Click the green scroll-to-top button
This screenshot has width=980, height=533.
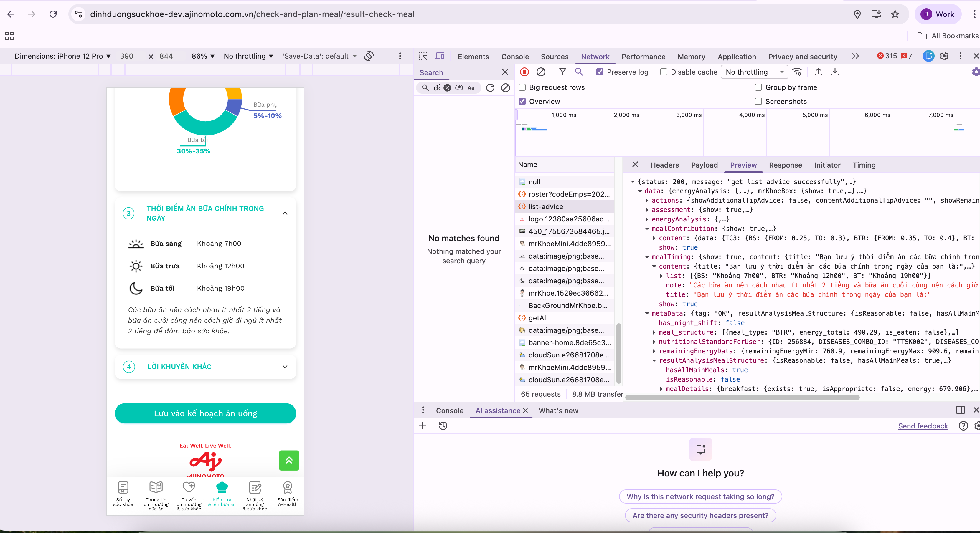[x=289, y=460]
